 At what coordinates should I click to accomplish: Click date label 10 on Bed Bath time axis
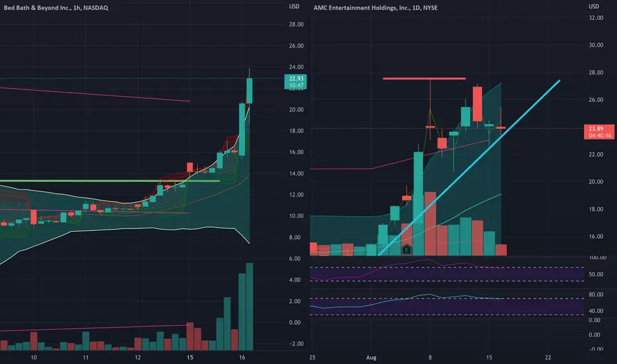point(34,357)
